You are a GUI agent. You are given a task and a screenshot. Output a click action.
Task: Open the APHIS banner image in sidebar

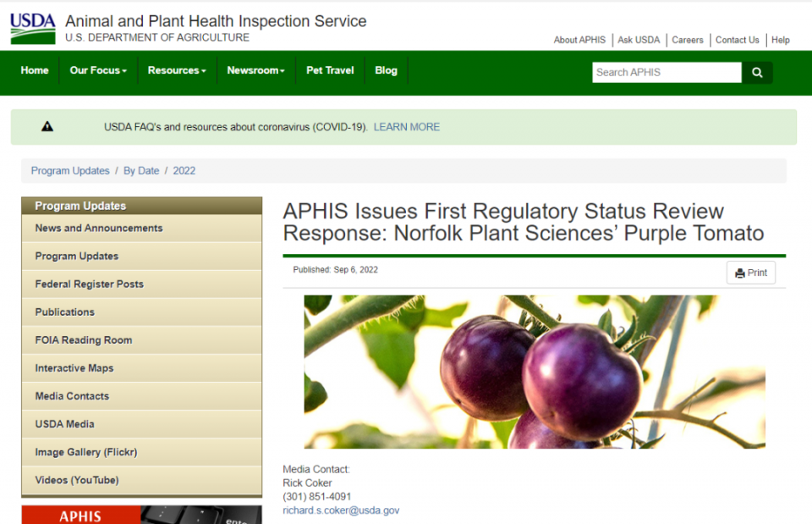pyautogui.click(x=141, y=515)
